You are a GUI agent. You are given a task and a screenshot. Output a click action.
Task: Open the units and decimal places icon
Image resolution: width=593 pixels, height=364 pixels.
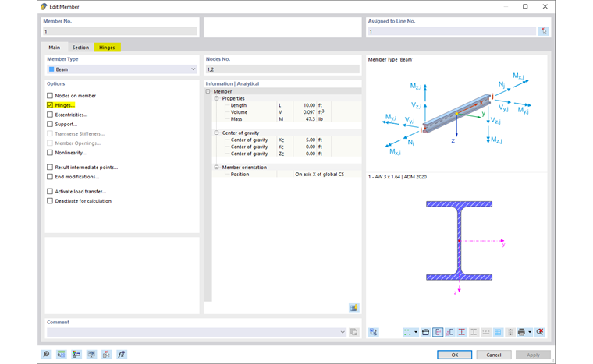62,354
